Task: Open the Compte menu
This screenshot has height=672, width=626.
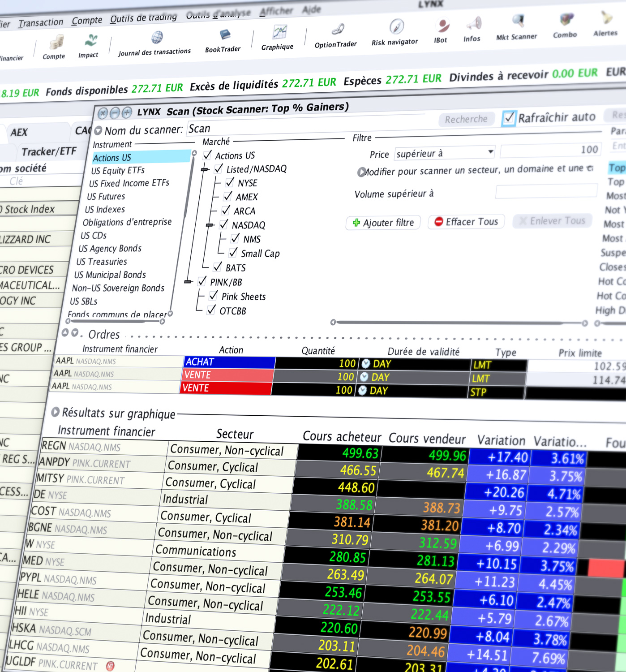Action: coord(87,20)
